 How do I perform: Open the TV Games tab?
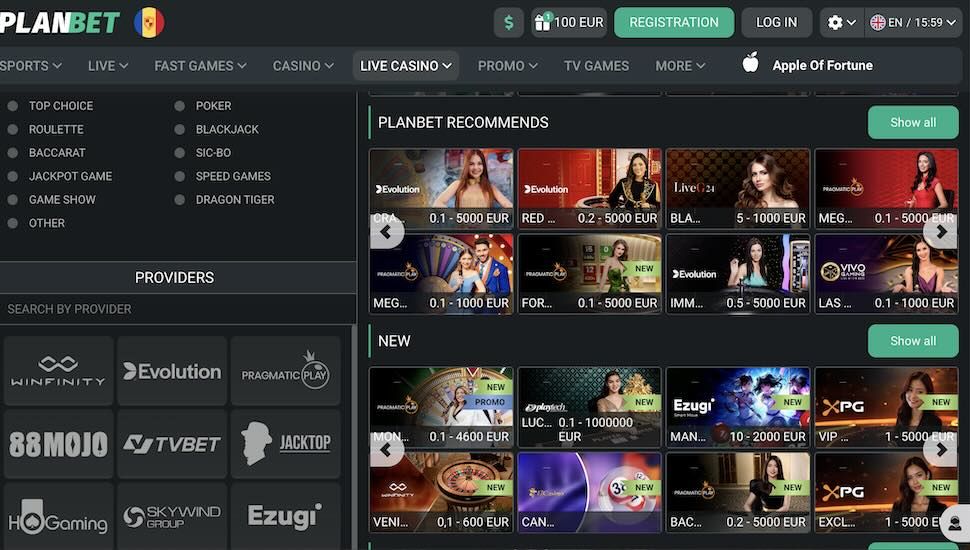pos(596,66)
